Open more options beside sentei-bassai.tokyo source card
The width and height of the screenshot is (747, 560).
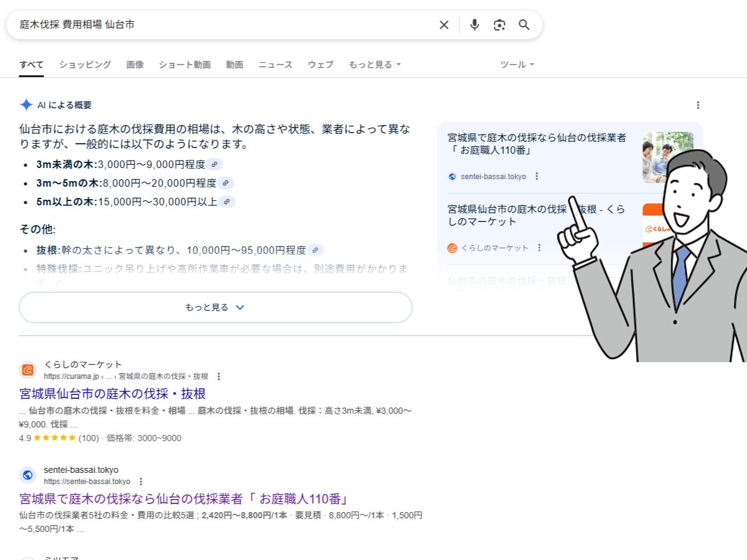click(x=537, y=176)
